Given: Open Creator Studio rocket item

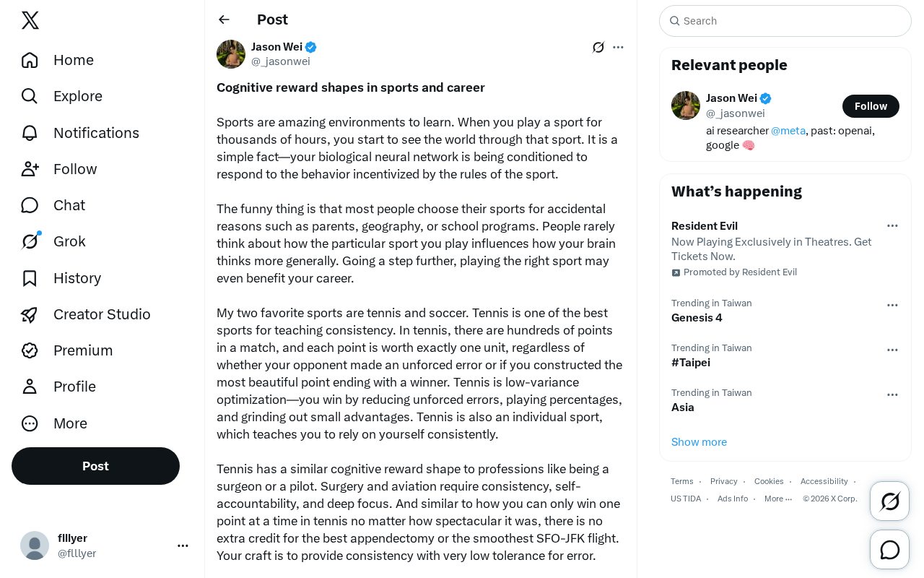Looking at the screenshot, I should click(87, 314).
